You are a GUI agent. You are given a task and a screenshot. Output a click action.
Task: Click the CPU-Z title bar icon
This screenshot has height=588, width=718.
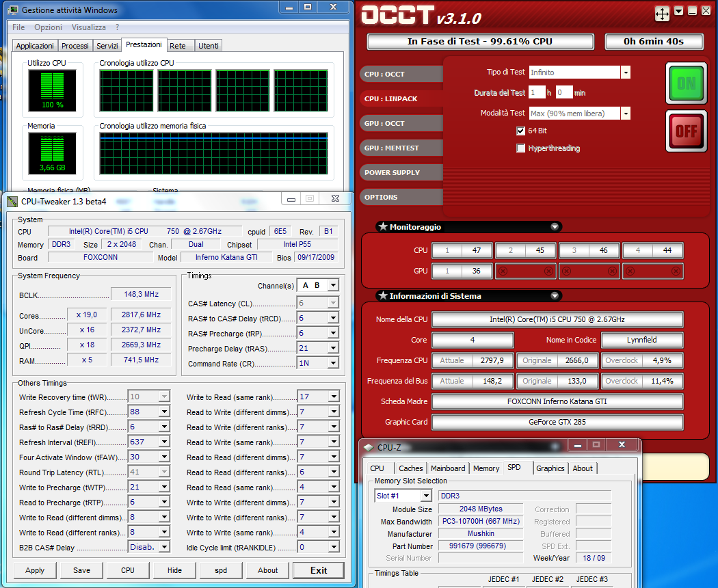click(368, 447)
